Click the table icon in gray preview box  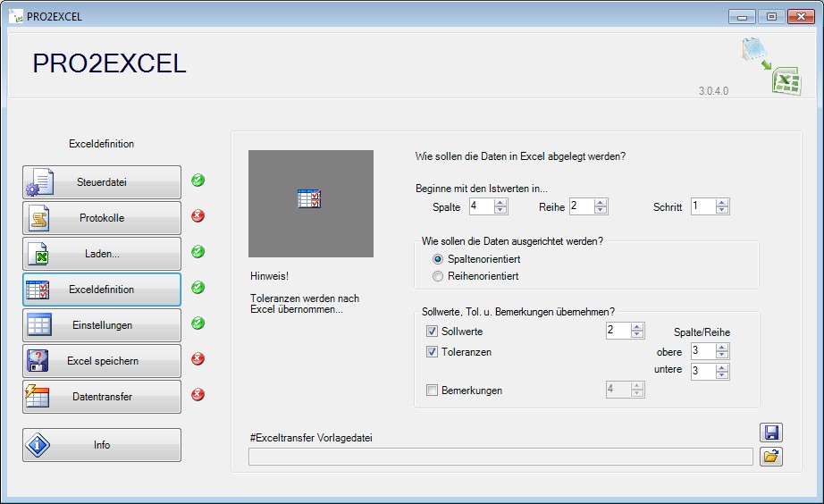point(309,198)
